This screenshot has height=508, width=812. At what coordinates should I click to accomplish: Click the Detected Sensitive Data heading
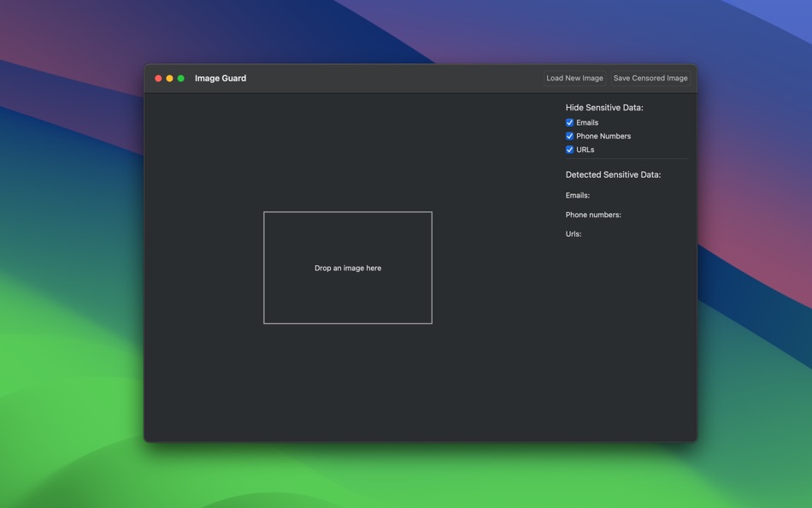(x=615, y=174)
